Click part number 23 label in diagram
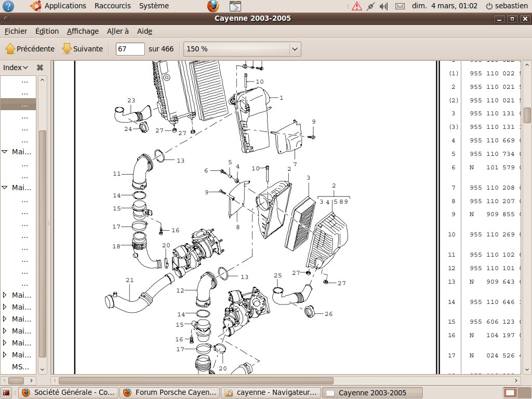 [131, 100]
